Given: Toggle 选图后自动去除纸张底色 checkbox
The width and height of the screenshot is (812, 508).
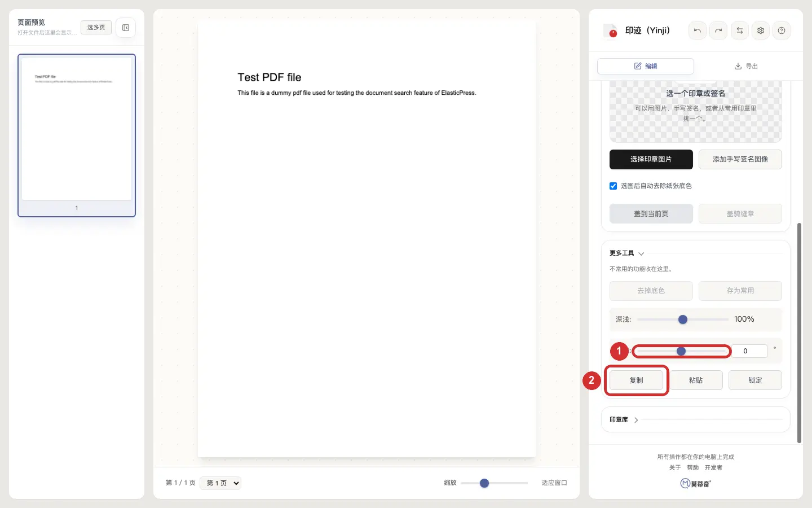Looking at the screenshot, I should coord(614,186).
